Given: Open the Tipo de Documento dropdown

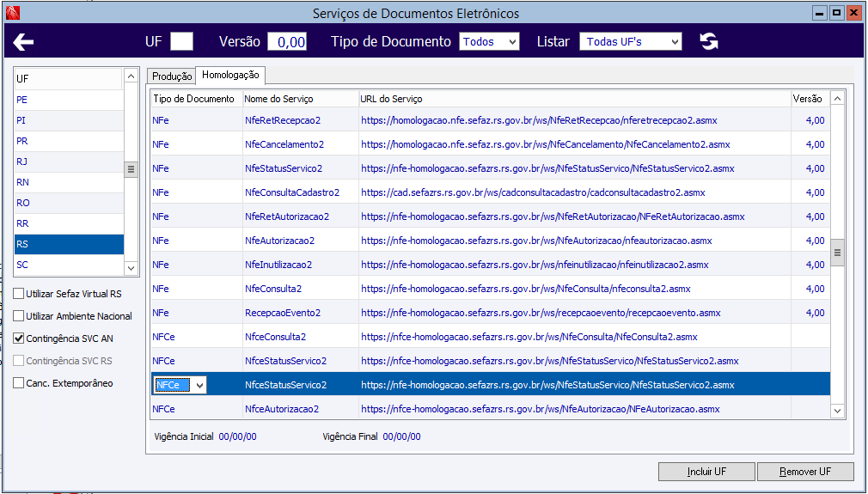Looking at the screenshot, I should 489,41.
